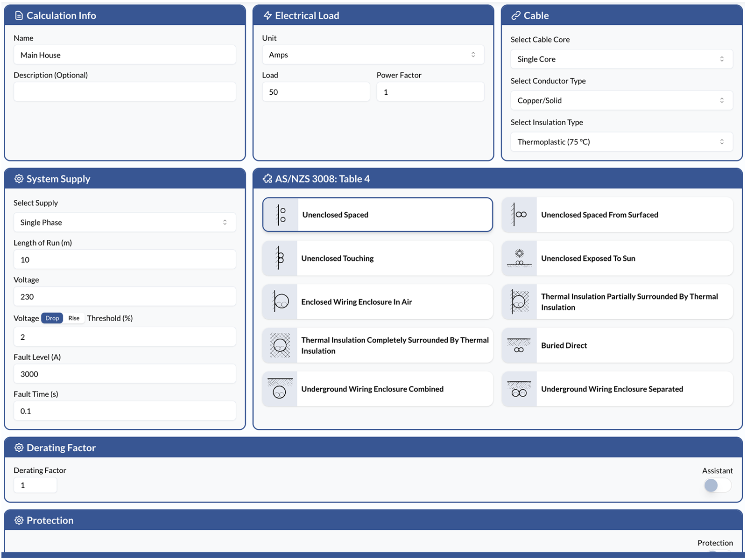The height and width of the screenshot is (560, 747).
Task: Choose Thermal Insulation Completely Surrounded option
Action: 395,346
